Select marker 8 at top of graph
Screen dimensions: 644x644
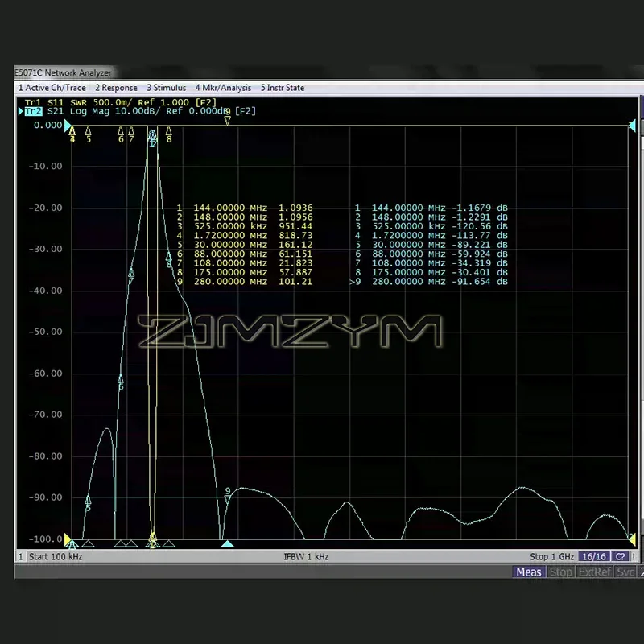coord(169,134)
